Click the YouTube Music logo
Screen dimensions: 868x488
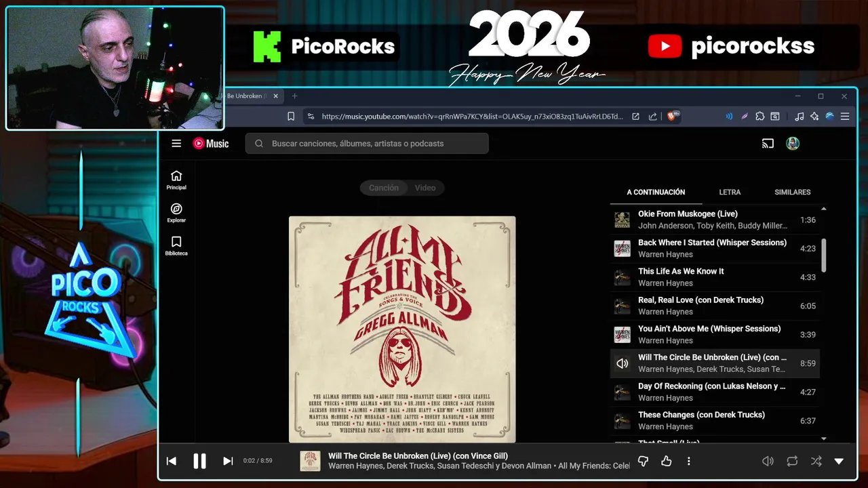click(x=211, y=144)
